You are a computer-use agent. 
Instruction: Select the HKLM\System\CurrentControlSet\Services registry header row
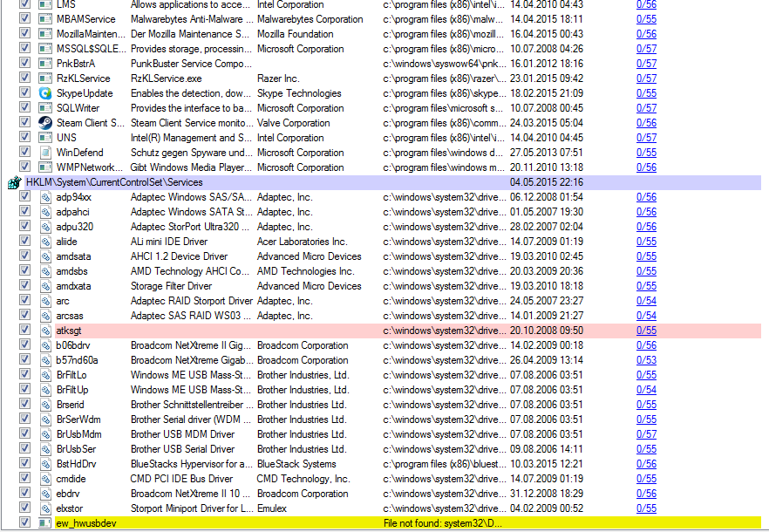(x=114, y=182)
